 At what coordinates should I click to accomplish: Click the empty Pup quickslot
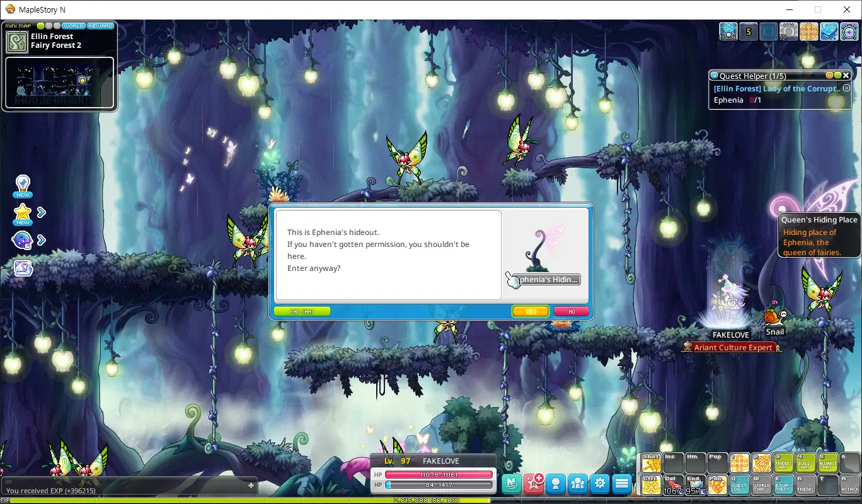717,463
